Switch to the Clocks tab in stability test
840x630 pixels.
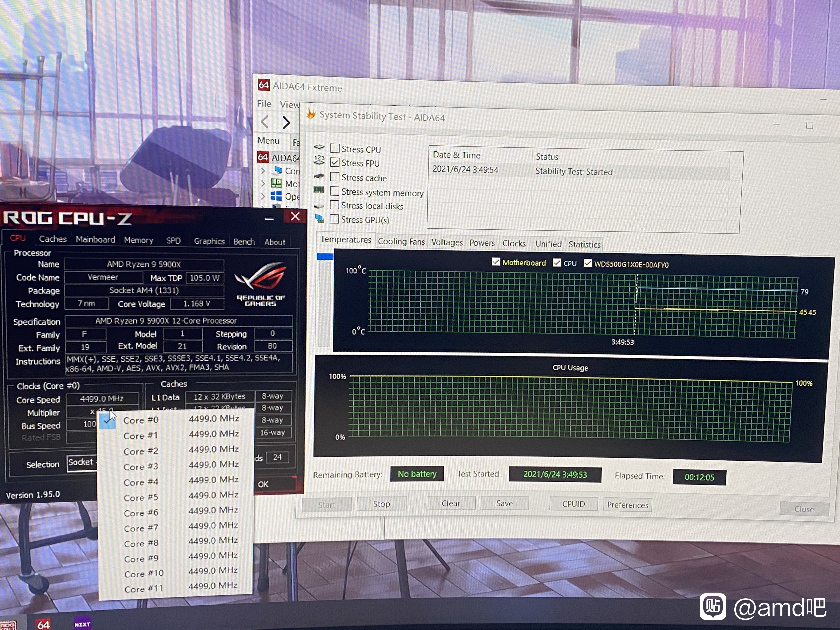pyautogui.click(x=514, y=243)
